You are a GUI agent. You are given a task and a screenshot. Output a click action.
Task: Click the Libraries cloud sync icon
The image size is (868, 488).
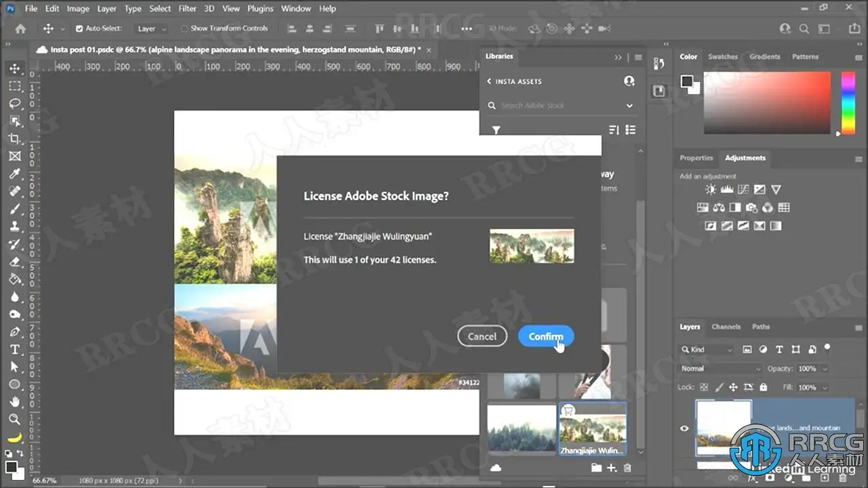pyautogui.click(x=496, y=468)
